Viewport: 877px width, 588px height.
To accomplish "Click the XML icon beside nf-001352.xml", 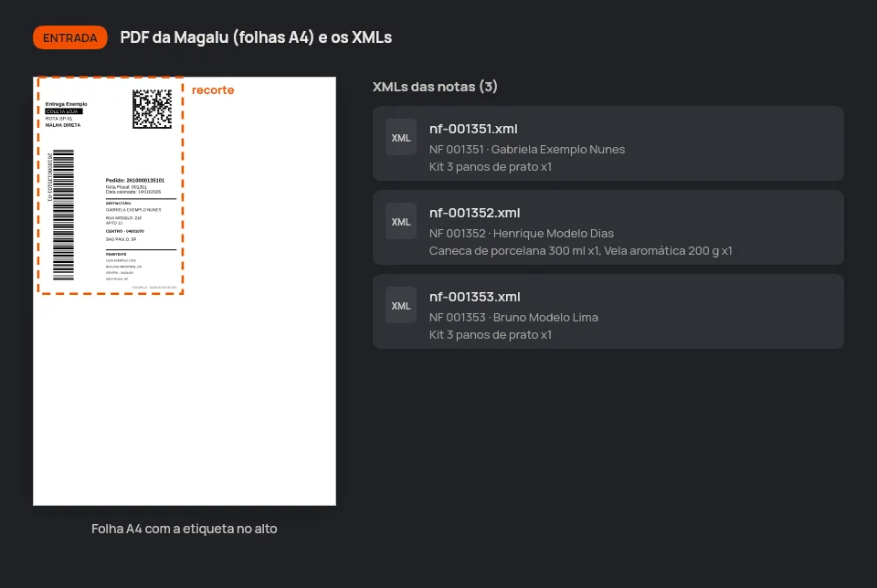I will (x=401, y=221).
